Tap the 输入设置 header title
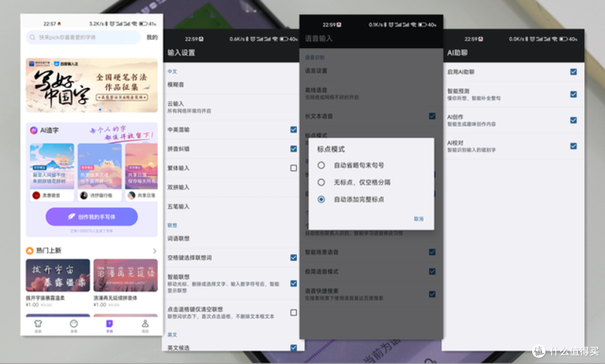 coord(182,53)
